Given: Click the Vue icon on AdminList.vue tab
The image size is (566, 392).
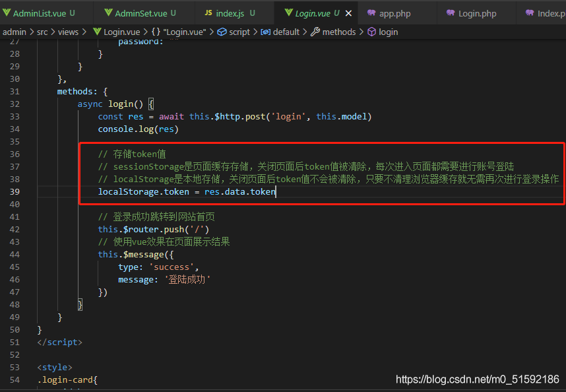Looking at the screenshot, I should 7,13.
